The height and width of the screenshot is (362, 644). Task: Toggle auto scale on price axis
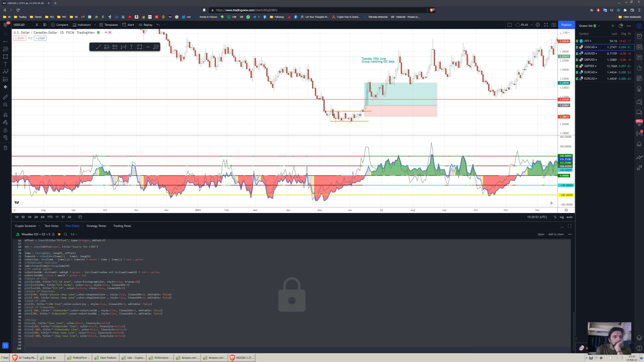pos(569,217)
